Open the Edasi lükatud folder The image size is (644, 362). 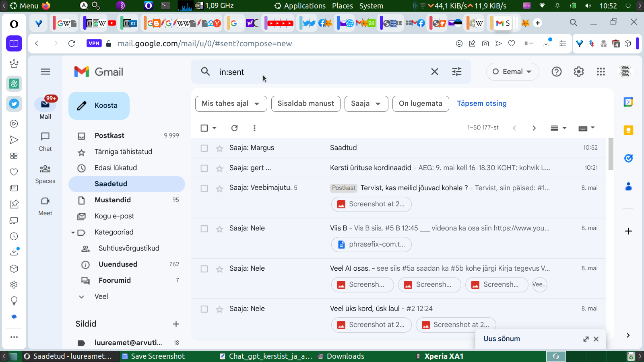pyautogui.click(x=127, y=168)
